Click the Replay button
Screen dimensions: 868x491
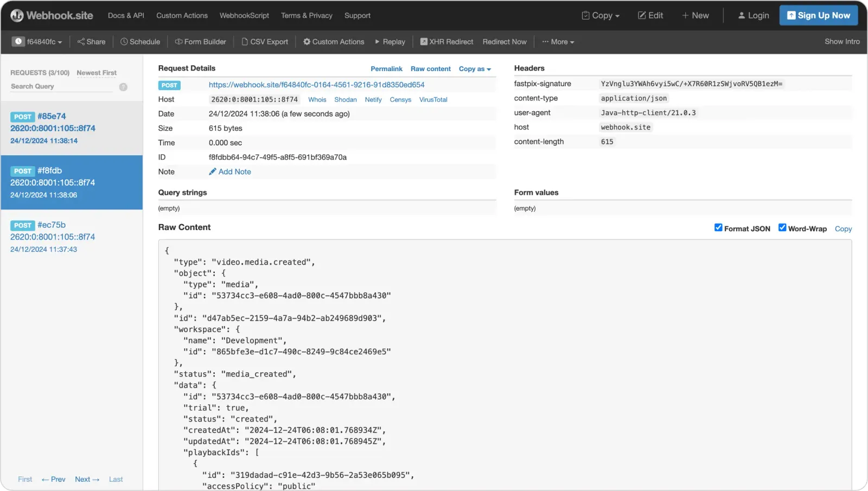coord(390,42)
